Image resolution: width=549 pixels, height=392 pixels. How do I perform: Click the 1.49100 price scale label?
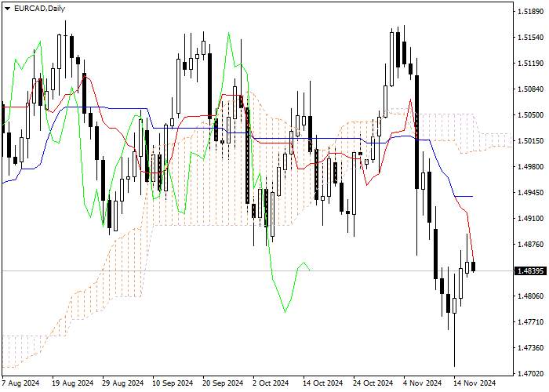(530, 219)
